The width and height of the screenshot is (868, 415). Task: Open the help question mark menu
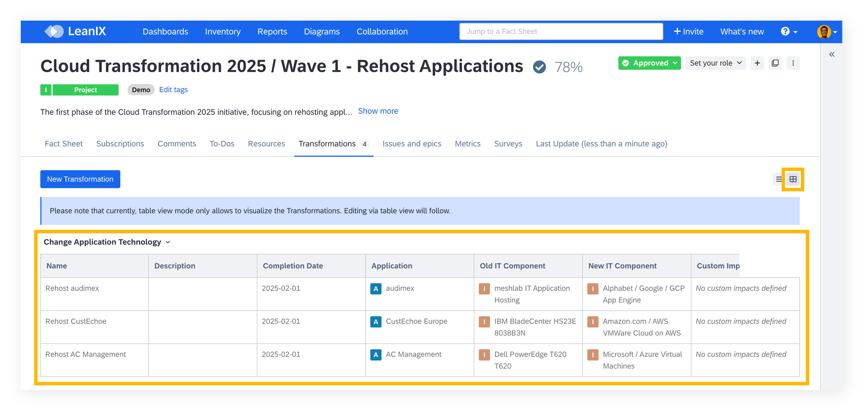click(789, 31)
